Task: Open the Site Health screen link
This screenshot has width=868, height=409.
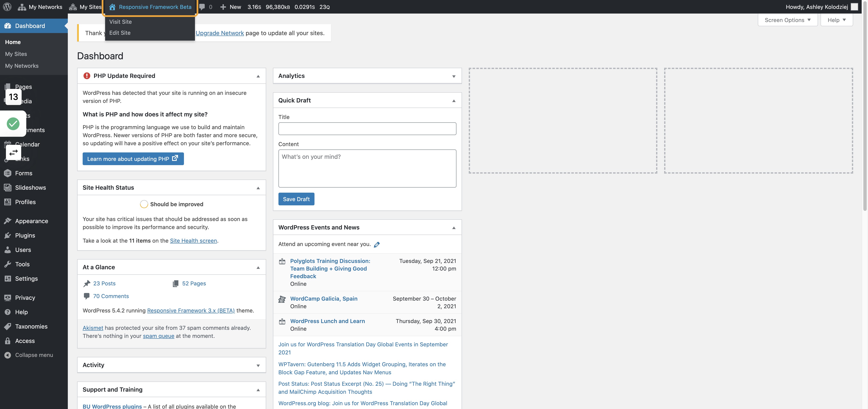Action: pyautogui.click(x=193, y=241)
